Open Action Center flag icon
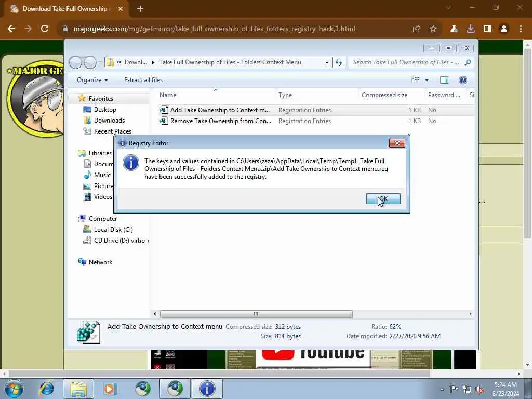The width and height of the screenshot is (532, 399). 454,389
